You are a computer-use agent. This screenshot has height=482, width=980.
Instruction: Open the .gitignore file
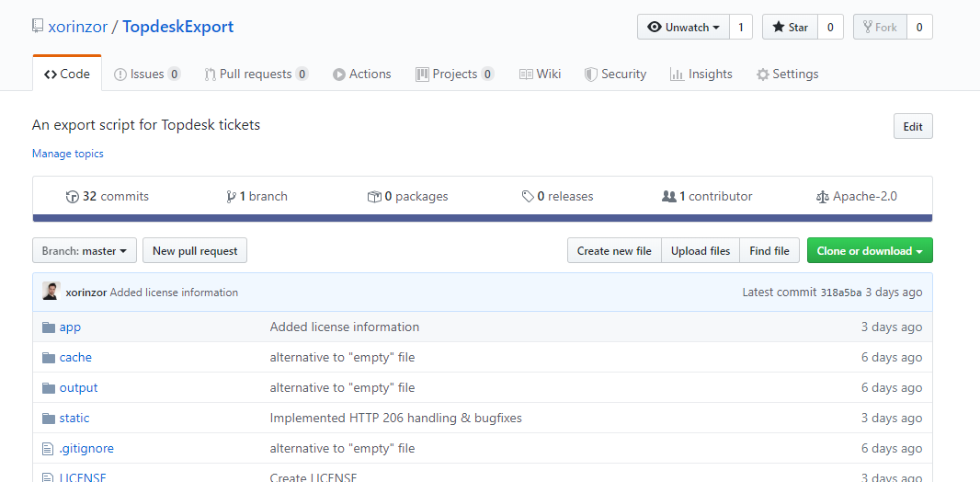[x=86, y=448]
